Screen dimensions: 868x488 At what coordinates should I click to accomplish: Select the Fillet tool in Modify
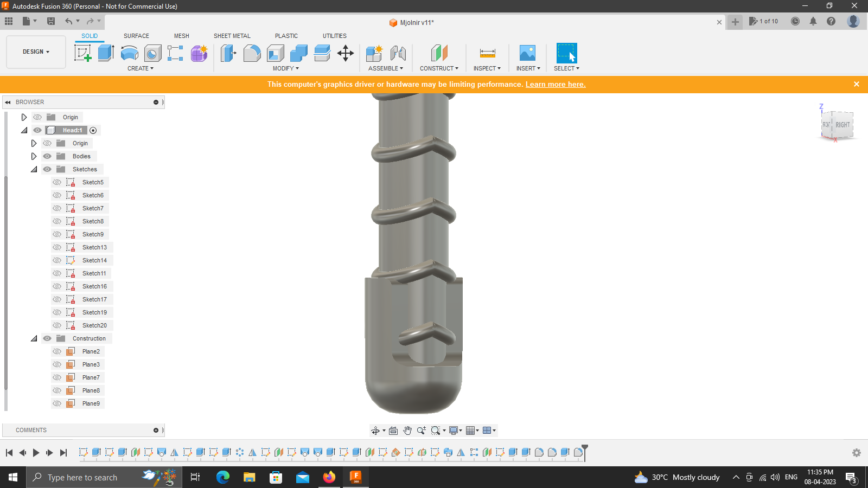coord(252,53)
